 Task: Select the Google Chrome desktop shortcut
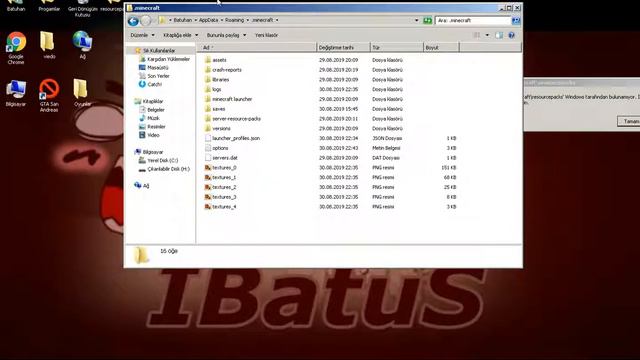[x=16, y=48]
